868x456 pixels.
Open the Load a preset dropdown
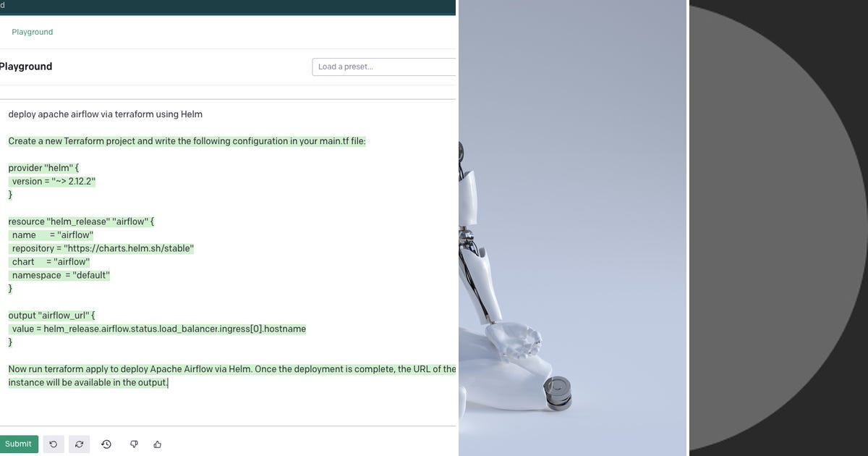click(x=384, y=67)
